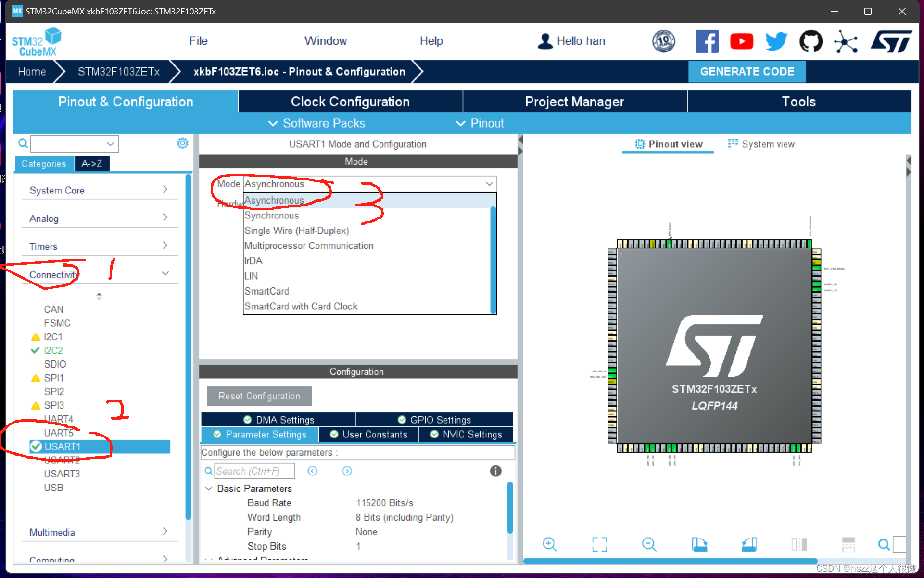Open the File menu

[198, 41]
